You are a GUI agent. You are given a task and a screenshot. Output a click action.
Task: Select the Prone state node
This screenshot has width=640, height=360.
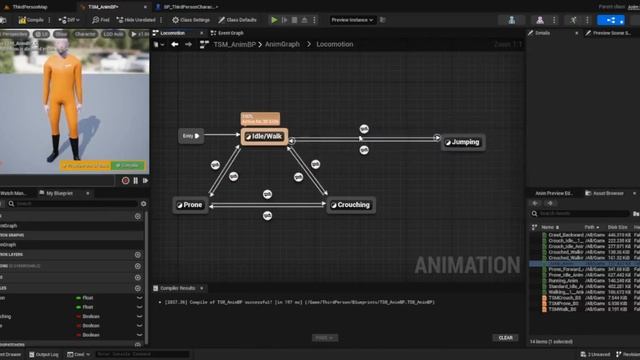coord(190,205)
